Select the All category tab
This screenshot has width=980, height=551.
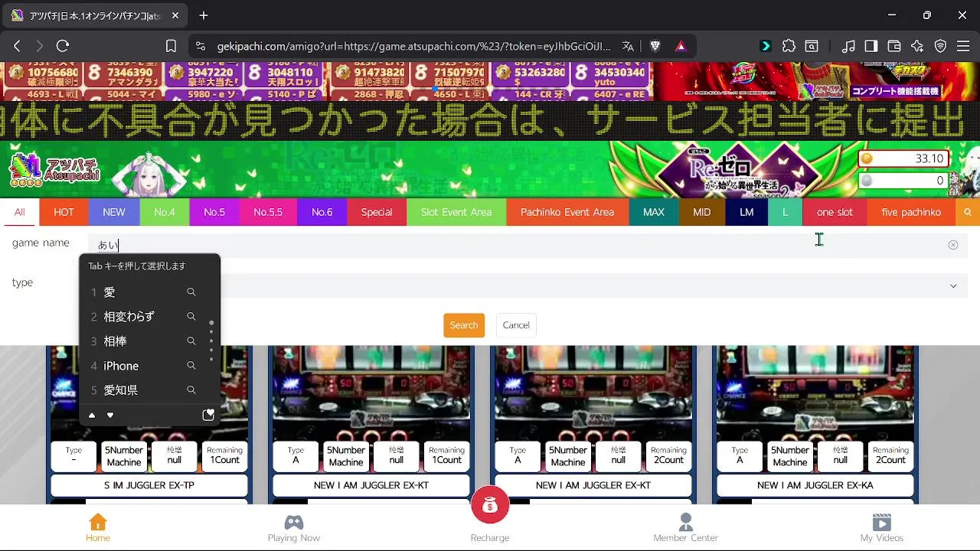(20, 212)
